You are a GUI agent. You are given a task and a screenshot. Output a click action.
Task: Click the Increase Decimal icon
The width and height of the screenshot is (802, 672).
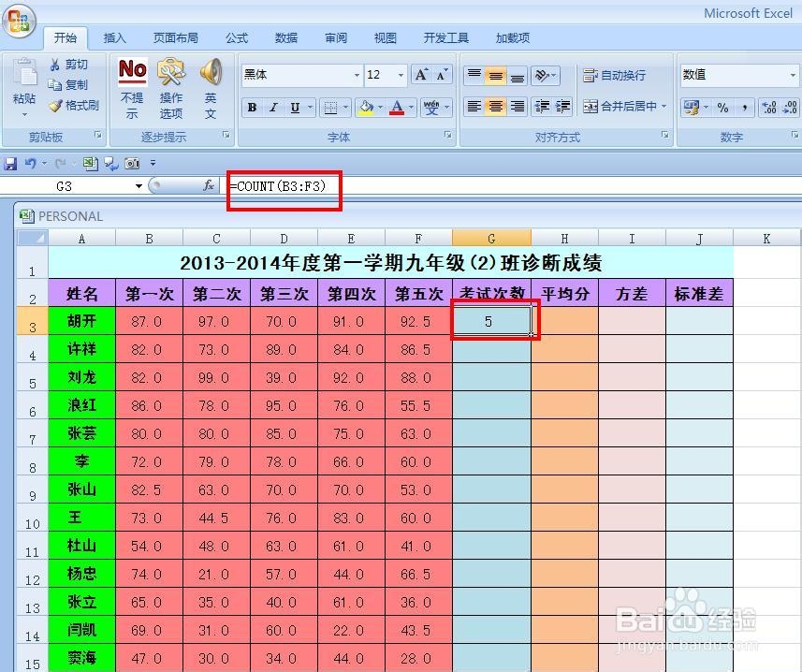767,108
